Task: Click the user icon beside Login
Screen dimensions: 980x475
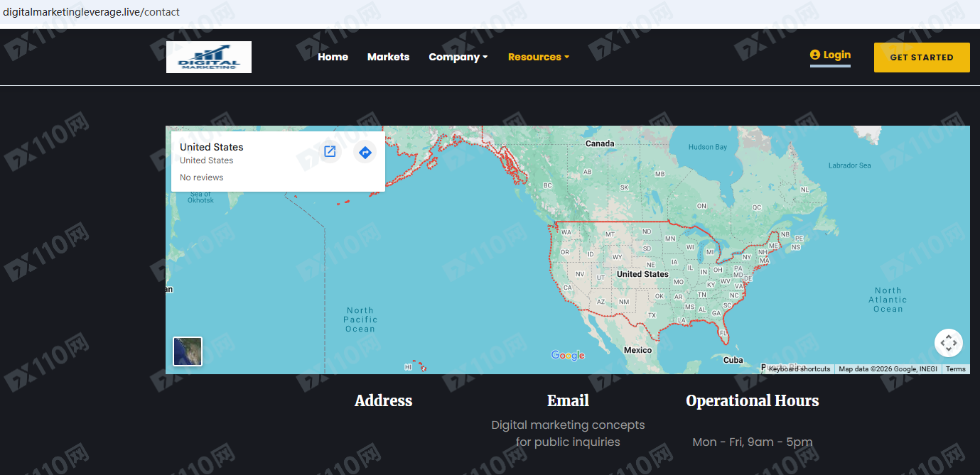Action: click(x=815, y=55)
